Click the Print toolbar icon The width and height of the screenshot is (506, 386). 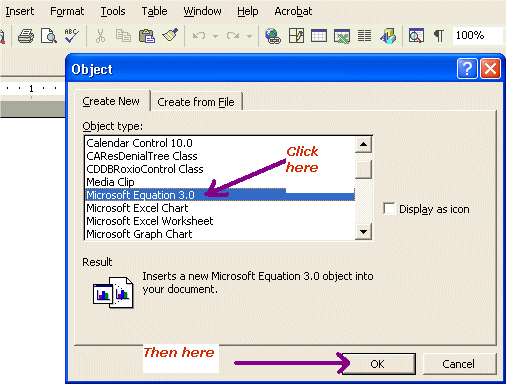(x=26, y=36)
